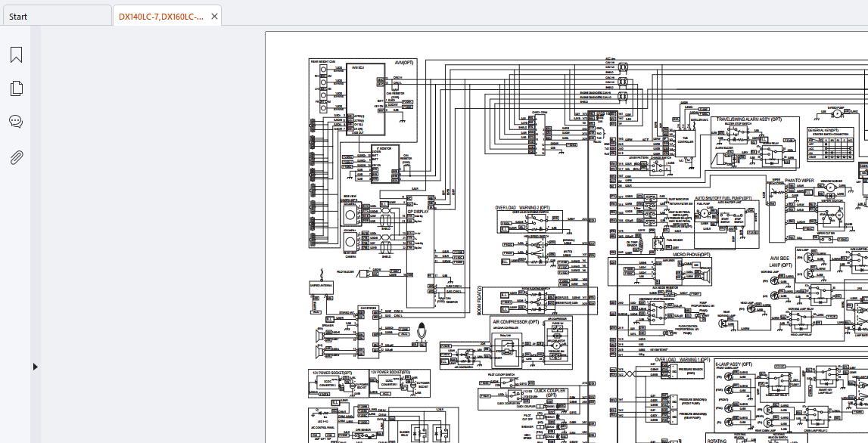Viewport: 868px width, 443px height.
Task: Select the DX140LC-7,DX160LC document tab
Action: point(160,16)
